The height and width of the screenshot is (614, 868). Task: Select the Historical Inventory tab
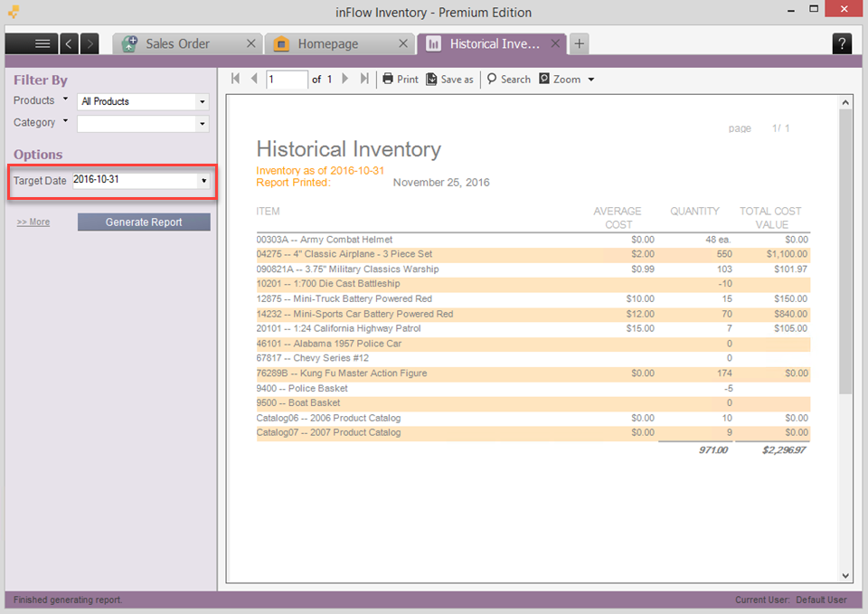(492, 43)
